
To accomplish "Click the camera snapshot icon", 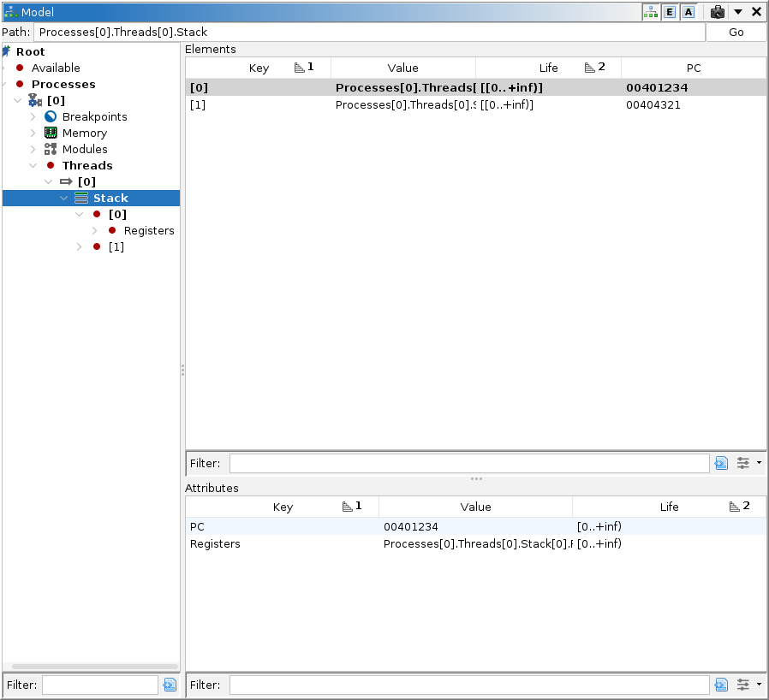I will coord(718,12).
